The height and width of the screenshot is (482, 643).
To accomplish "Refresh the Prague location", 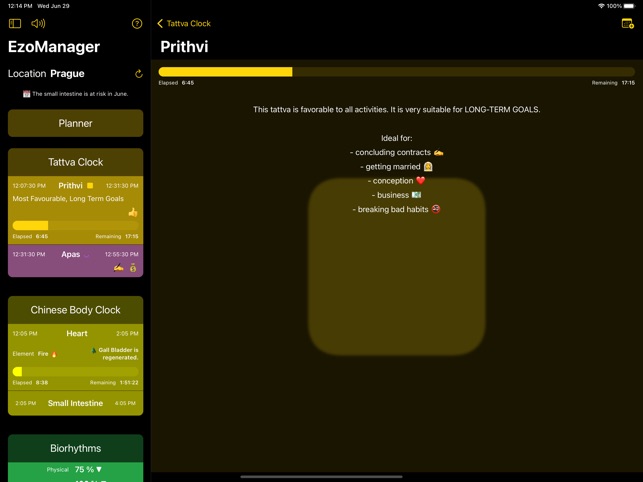I will [139, 74].
